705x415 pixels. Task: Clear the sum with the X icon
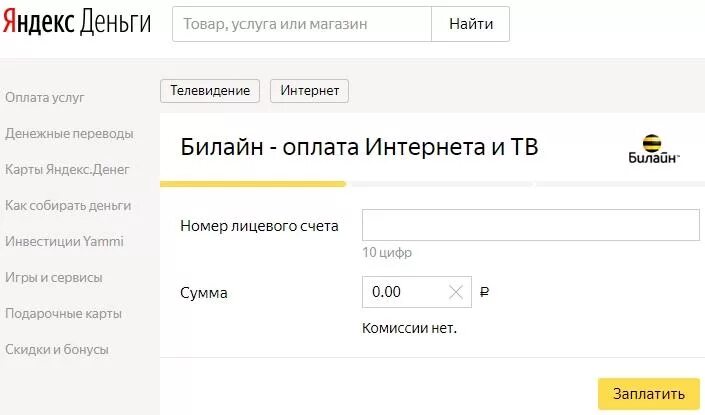click(x=455, y=292)
